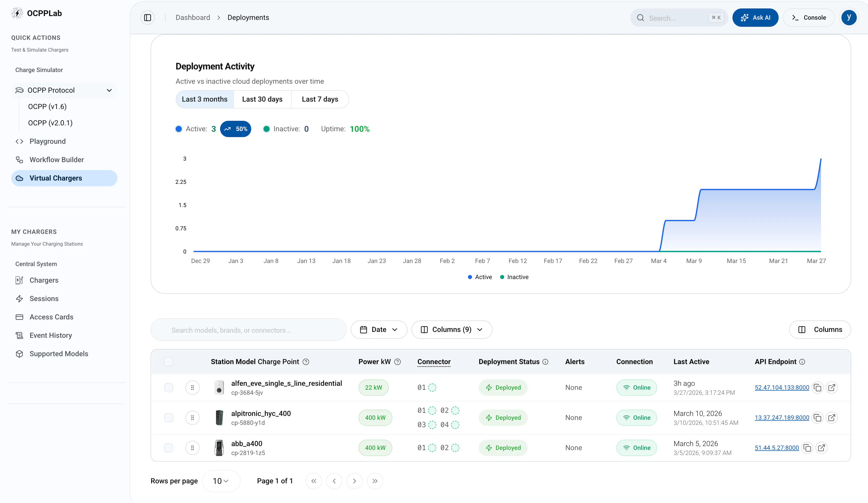The height and width of the screenshot is (503, 868).
Task: Open Supported Models in sidebar
Action: tap(64, 354)
